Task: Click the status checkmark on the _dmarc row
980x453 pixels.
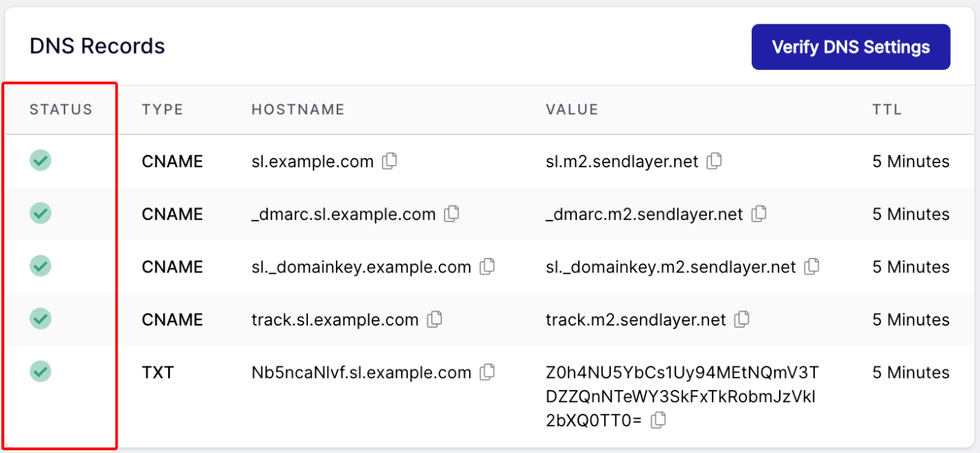Action: pos(40,214)
